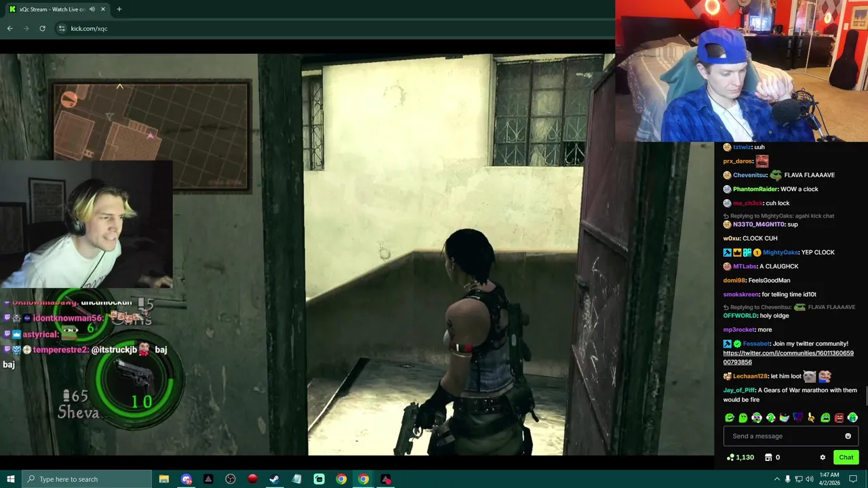The image size is (868, 488).
Task: Open the chat shop icon
Action: 768,457
